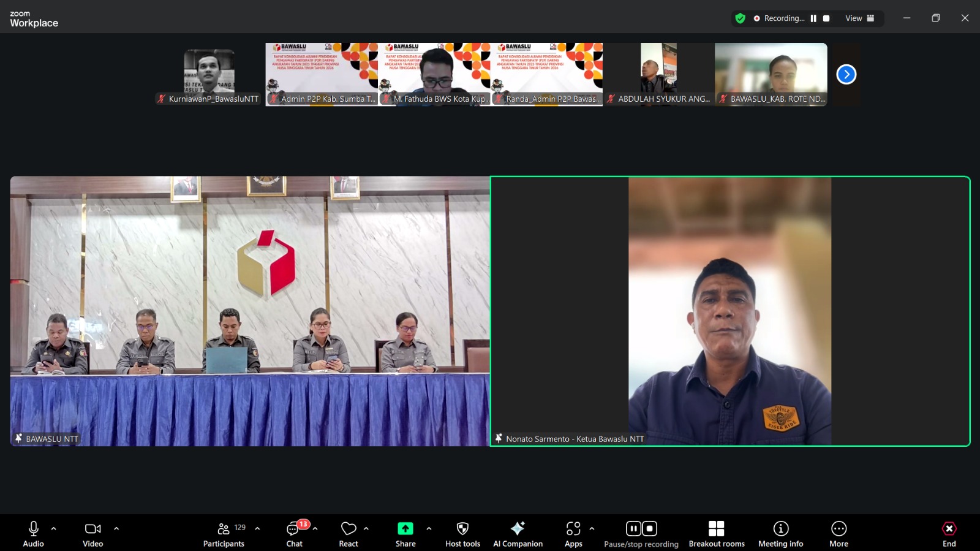Expand video options arrow beside Video
The height and width of the screenshot is (551, 980).
[x=116, y=528]
